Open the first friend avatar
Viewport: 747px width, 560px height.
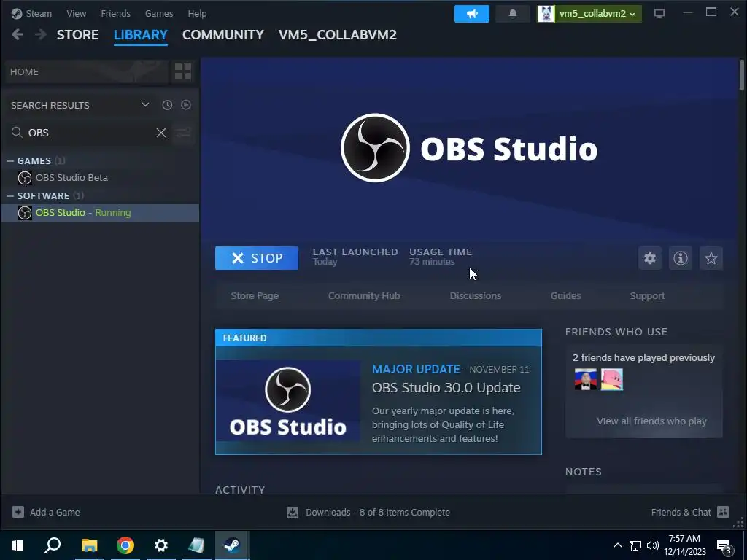[586, 379]
